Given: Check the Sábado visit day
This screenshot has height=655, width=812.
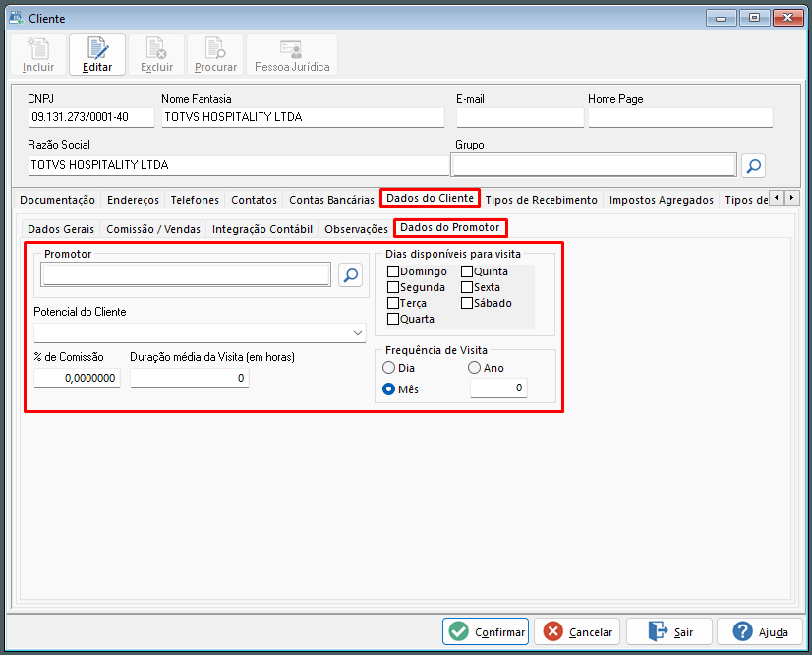Looking at the screenshot, I should 467,303.
